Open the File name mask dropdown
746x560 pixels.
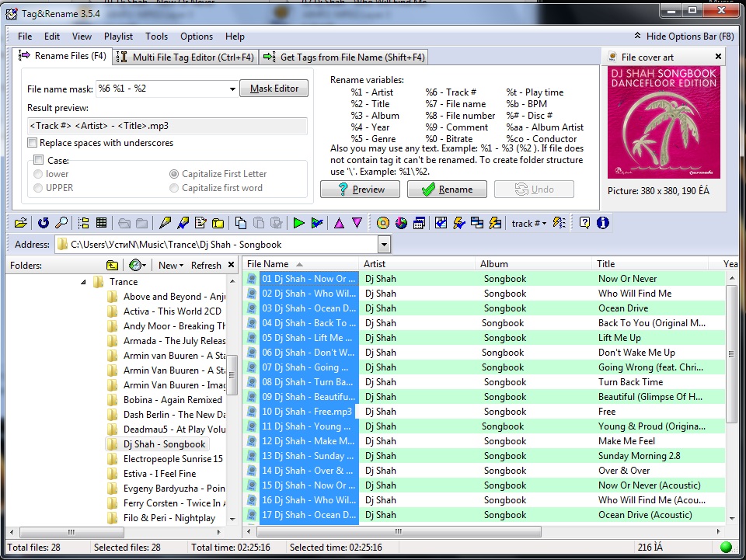(232, 89)
